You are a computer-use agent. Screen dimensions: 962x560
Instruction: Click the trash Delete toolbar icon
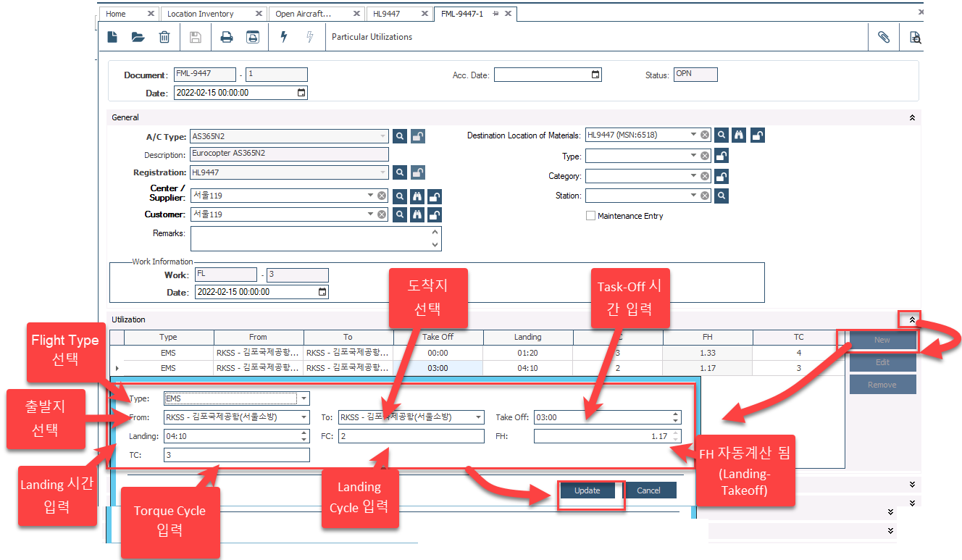coord(164,37)
